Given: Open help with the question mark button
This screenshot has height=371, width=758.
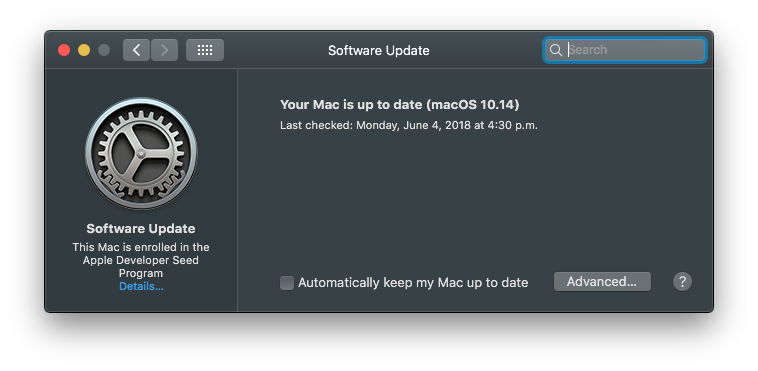Looking at the screenshot, I should 682,282.
